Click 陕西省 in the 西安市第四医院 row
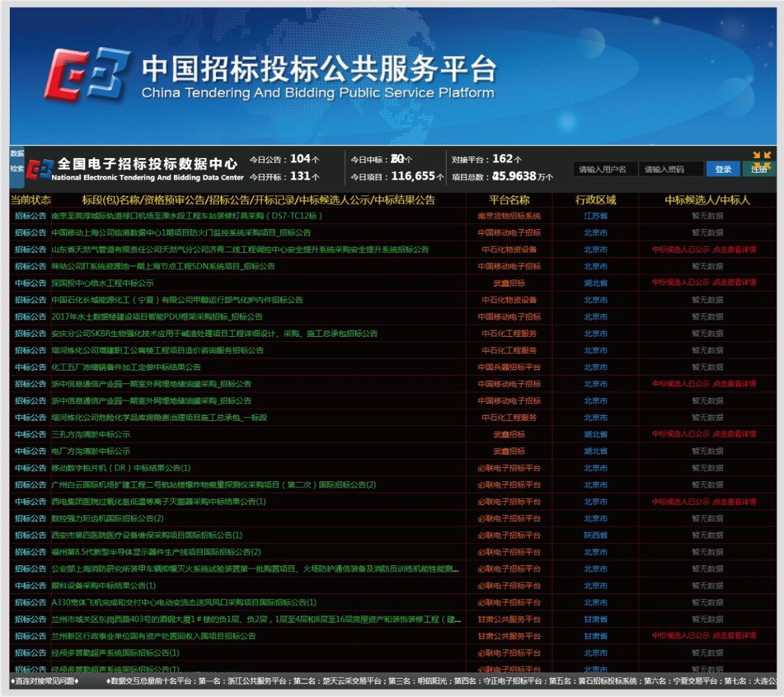Screen dimensions: 784x697 [595, 535]
